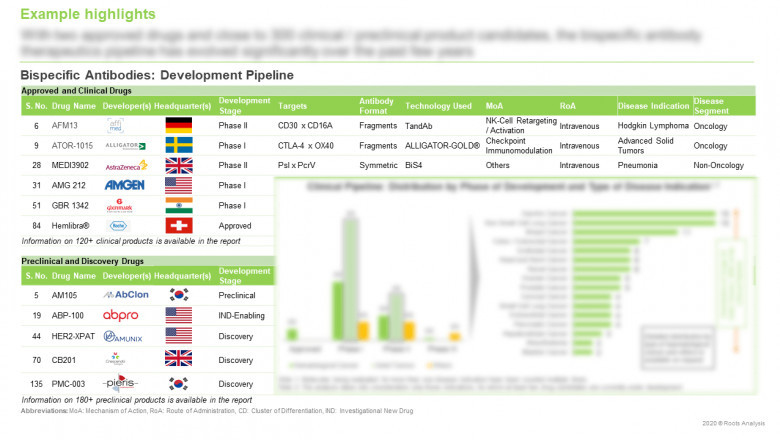Click the PMC-003 drug name

pyautogui.click(x=68, y=384)
